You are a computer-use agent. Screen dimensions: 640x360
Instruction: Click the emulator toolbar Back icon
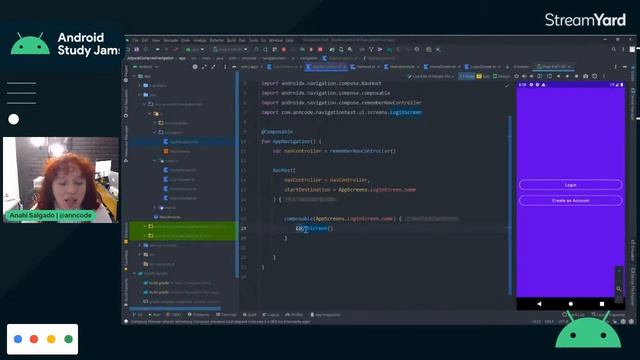point(558,76)
